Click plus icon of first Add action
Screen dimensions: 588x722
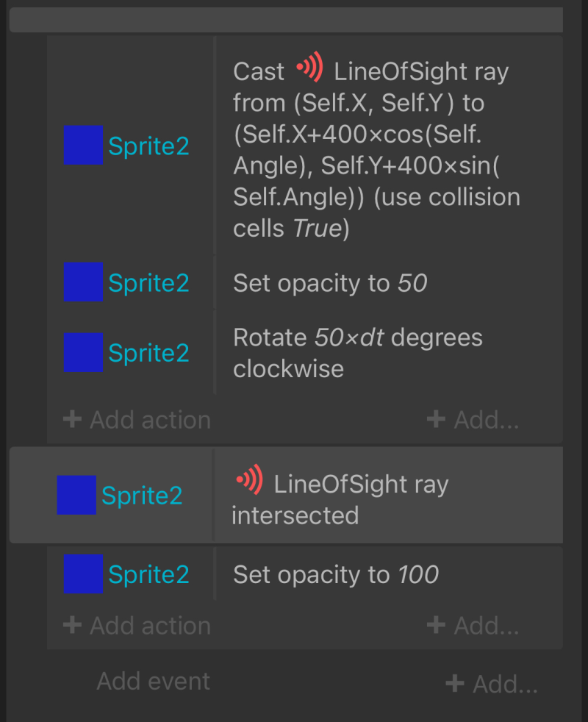coord(72,420)
